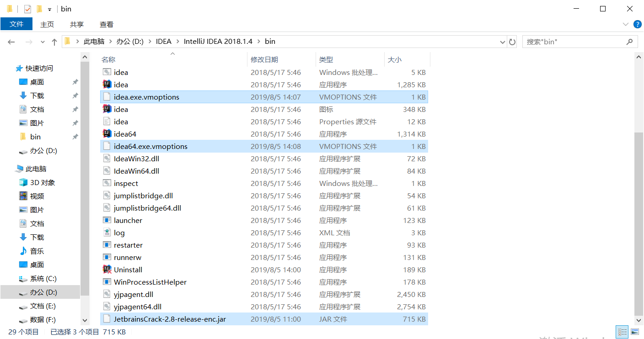Screen dimensions: 644x339
Task: Open the breadcrumb chevron after IntelliJ IDEA 2018.1.4
Action: pos(258,42)
